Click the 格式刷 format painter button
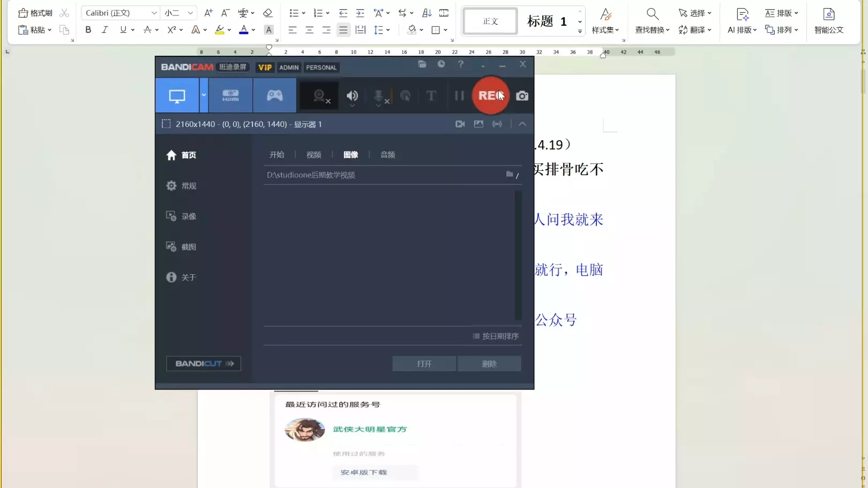Screen dimensions: 868x488 click(36, 13)
